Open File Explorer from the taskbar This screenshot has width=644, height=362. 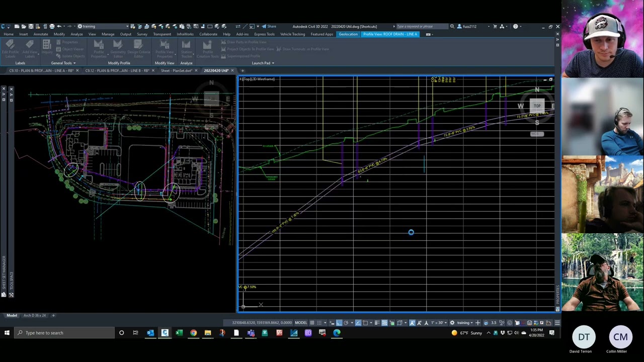pos(207,332)
